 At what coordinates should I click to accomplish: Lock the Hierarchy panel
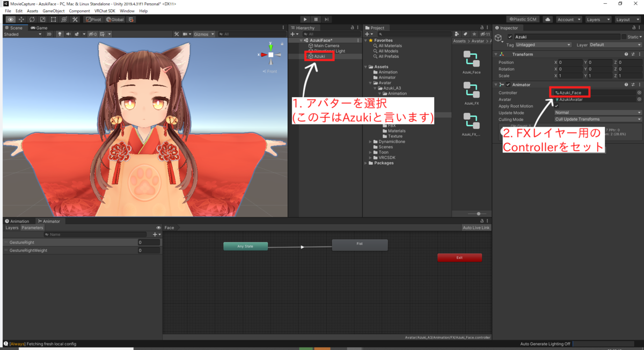pyautogui.click(x=352, y=27)
